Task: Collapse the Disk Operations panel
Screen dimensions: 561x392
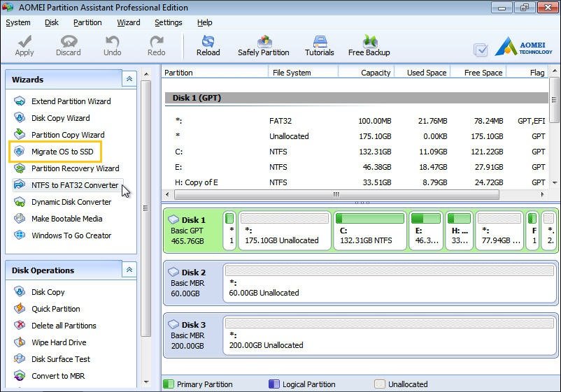Action: (x=129, y=270)
